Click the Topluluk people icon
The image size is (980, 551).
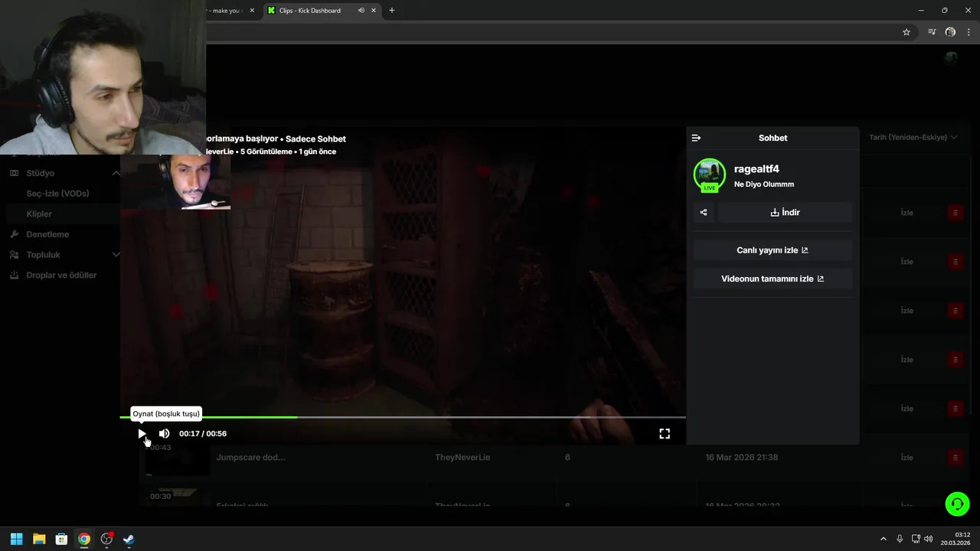14,255
